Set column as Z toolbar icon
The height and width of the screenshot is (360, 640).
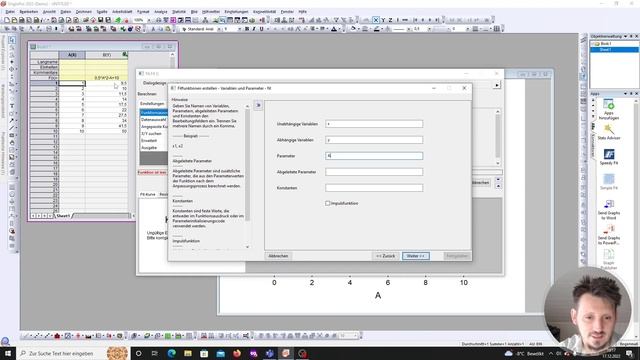(391, 20)
